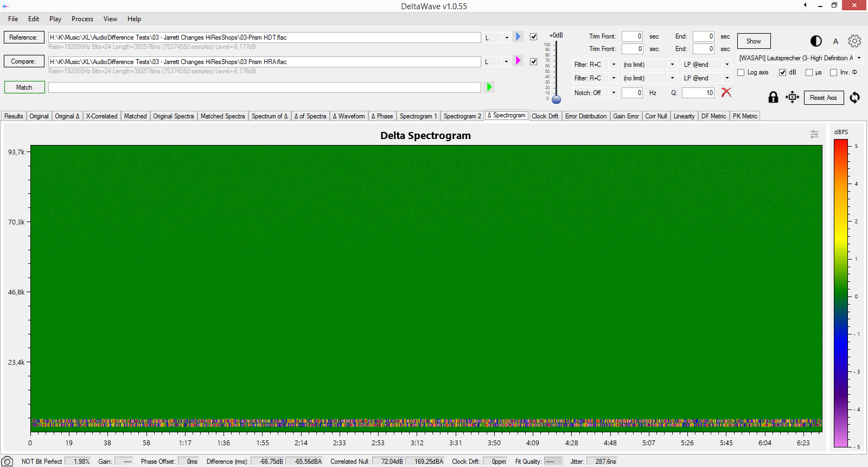Screen dimensions: 868x467
Task: Click the left arrow in title bar
Action: click(805, 5)
